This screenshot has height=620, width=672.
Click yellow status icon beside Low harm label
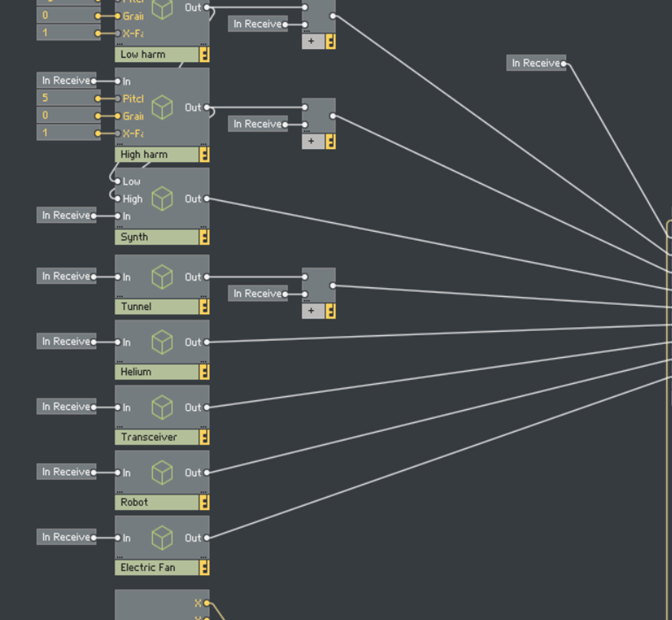coord(205,55)
